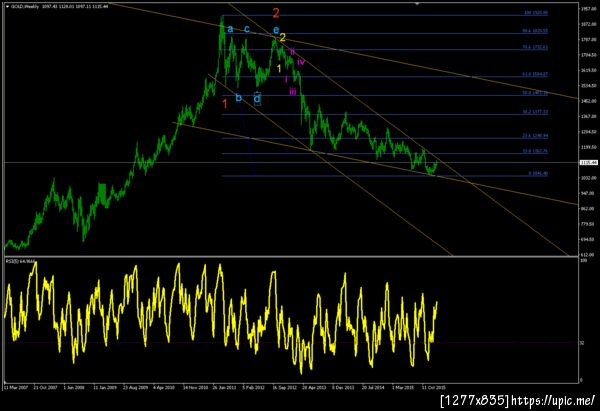Image resolution: width=600 pixels, height=411 pixels.
Task: Click the date label 11 Oct 2015
Action: click(x=434, y=388)
